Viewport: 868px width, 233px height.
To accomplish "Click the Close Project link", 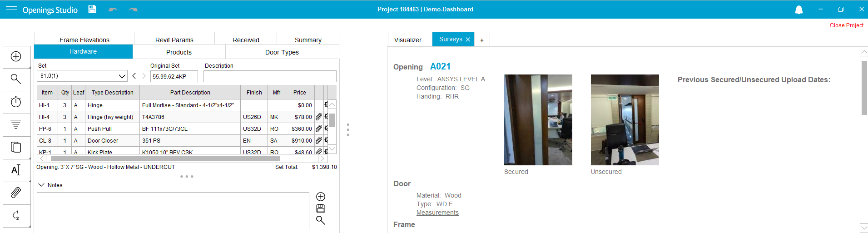I will 846,25.
